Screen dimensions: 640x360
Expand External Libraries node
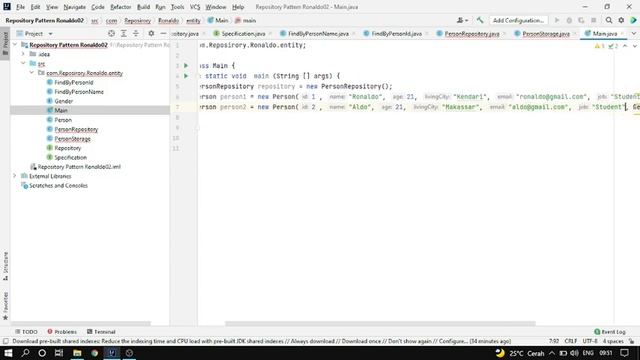click(x=15, y=176)
